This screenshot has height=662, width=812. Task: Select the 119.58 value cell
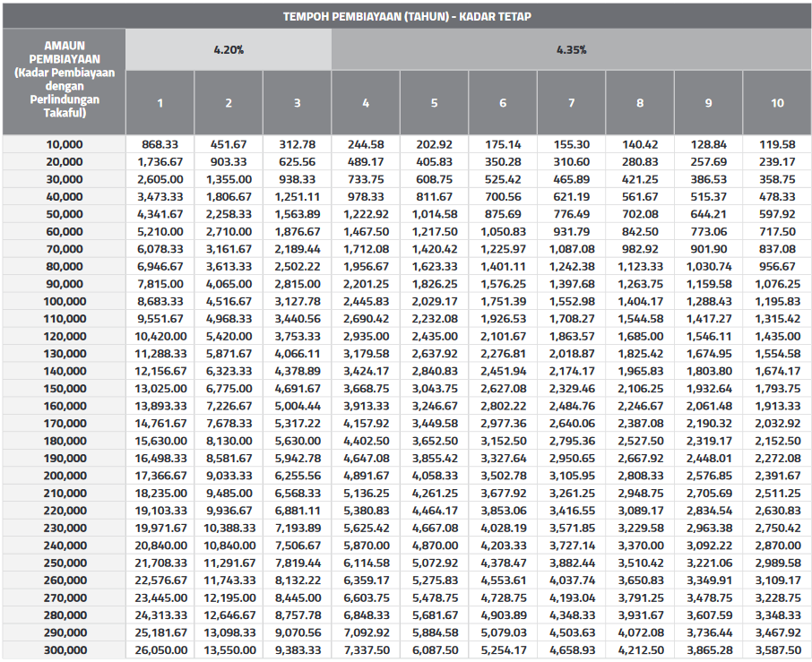click(776, 144)
